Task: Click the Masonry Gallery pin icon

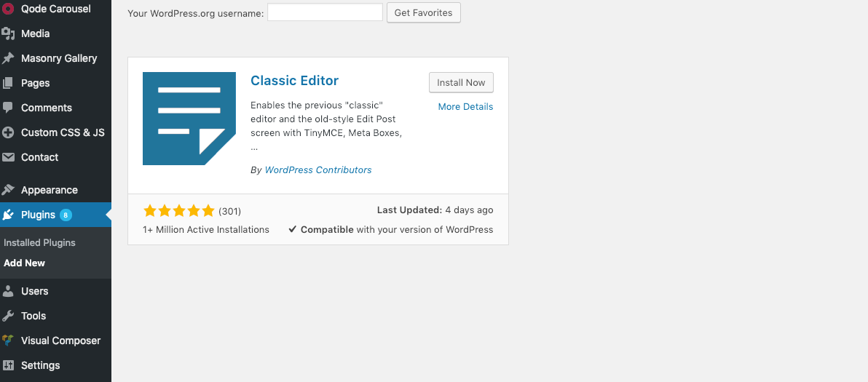Action: tap(8, 59)
